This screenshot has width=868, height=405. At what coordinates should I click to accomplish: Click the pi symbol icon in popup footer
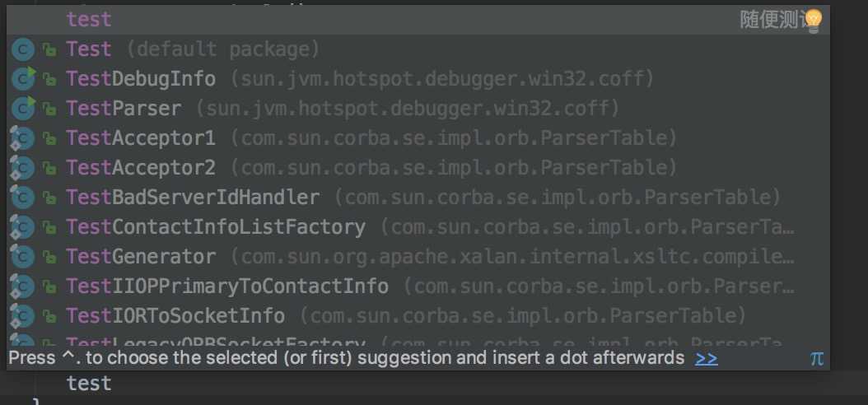pos(816,359)
